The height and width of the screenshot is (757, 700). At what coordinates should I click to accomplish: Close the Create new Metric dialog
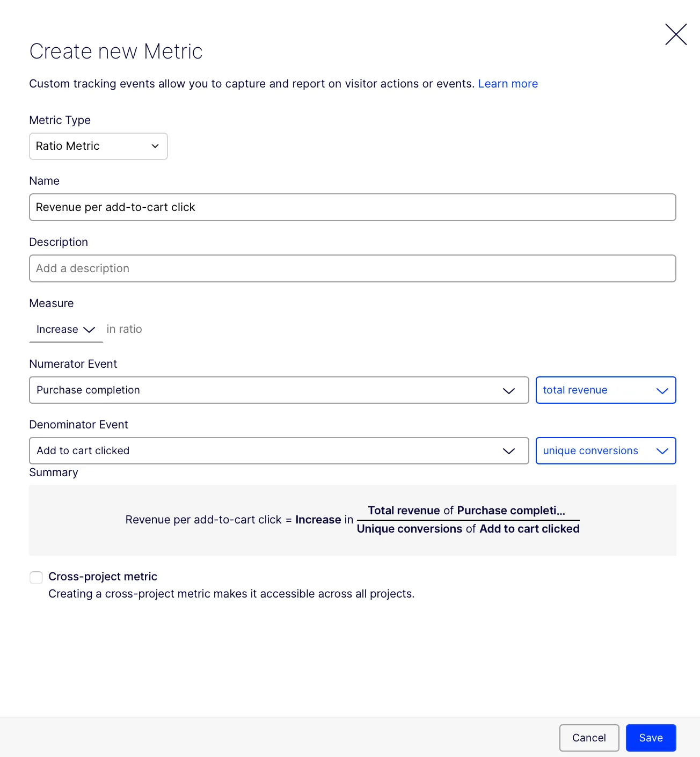676,34
